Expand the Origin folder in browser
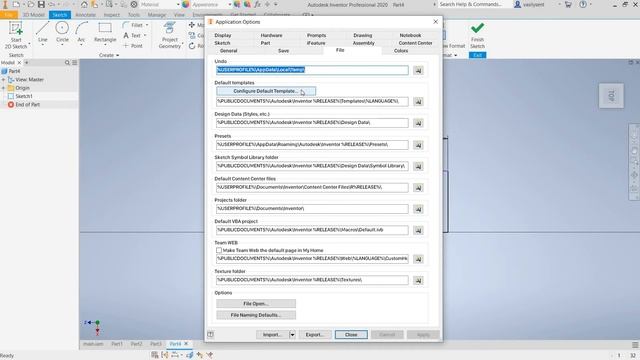The height and width of the screenshot is (360, 640). click(x=4, y=88)
